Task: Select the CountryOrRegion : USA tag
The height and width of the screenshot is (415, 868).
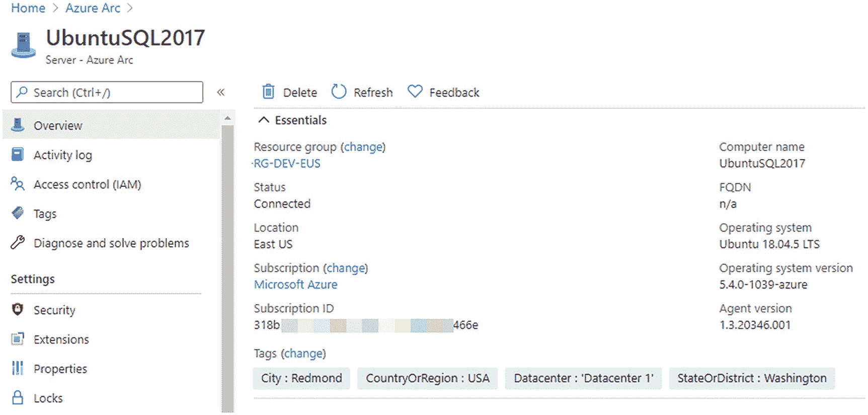Action: click(x=428, y=378)
